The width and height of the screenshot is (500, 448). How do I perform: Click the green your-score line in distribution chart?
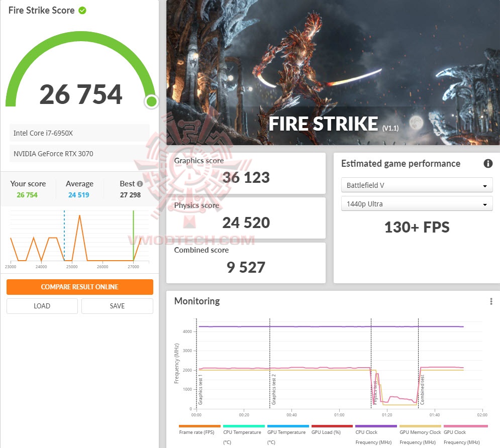[133, 236]
